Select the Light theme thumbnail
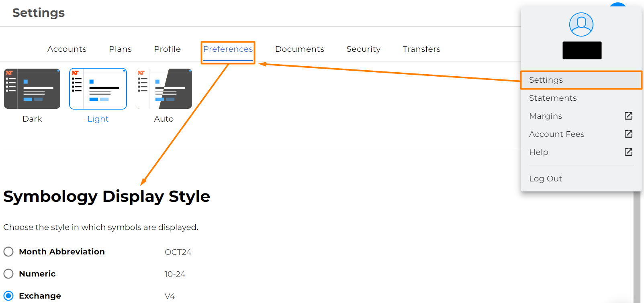Screen dimensions: 644x303 [x=98, y=89]
